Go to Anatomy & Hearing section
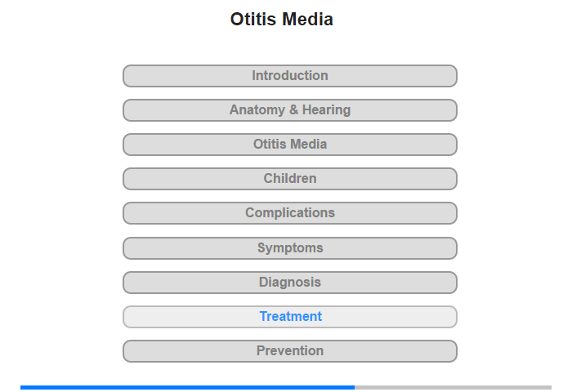Screen dimensions: 572x392 click(289, 110)
